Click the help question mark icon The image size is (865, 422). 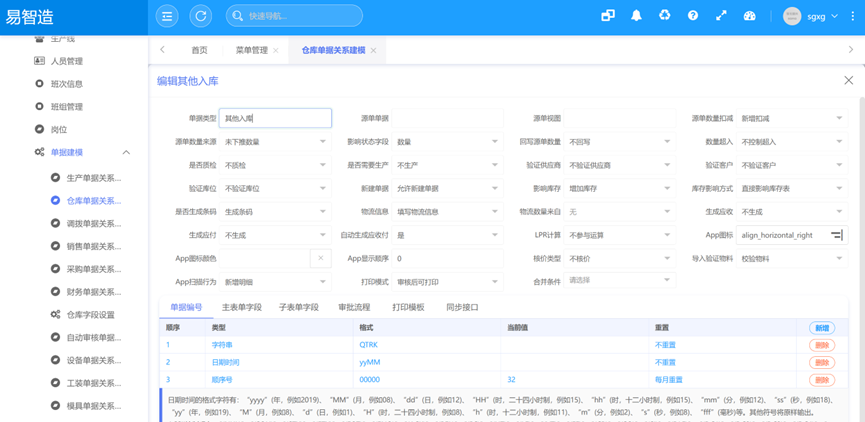693,16
